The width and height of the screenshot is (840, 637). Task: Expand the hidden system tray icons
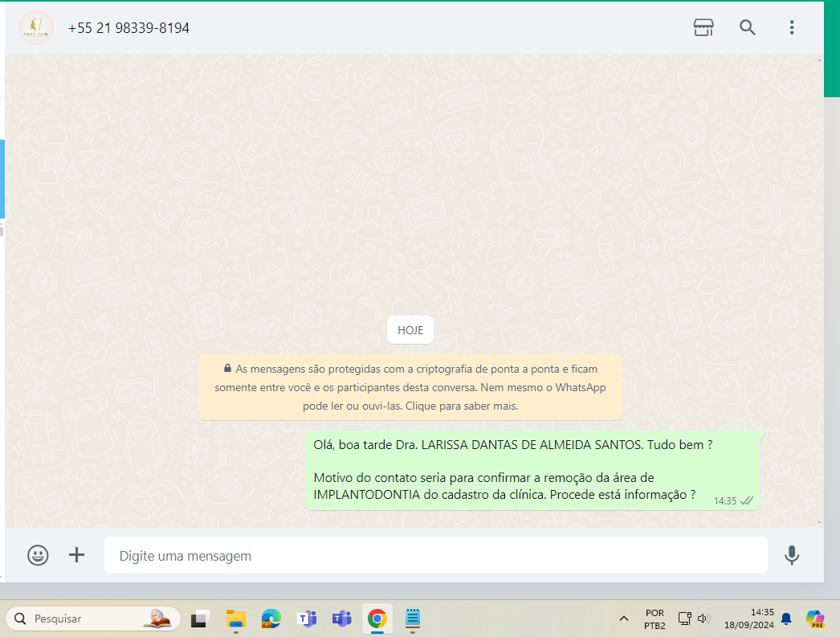point(623,619)
